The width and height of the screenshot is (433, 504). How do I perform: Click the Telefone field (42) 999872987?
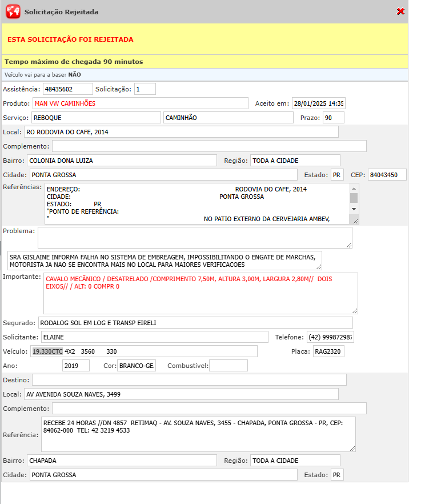coord(330,337)
